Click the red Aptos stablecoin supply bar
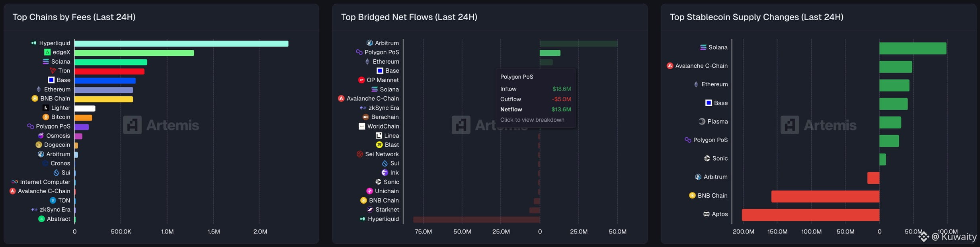Screen dimensions: 980x247 pos(810,215)
